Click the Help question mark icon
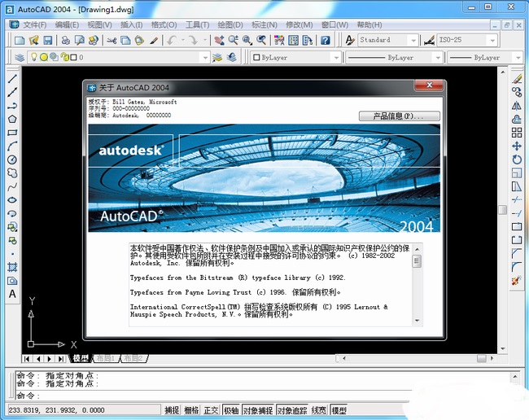The width and height of the screenshot is (529, 420). 326,40
